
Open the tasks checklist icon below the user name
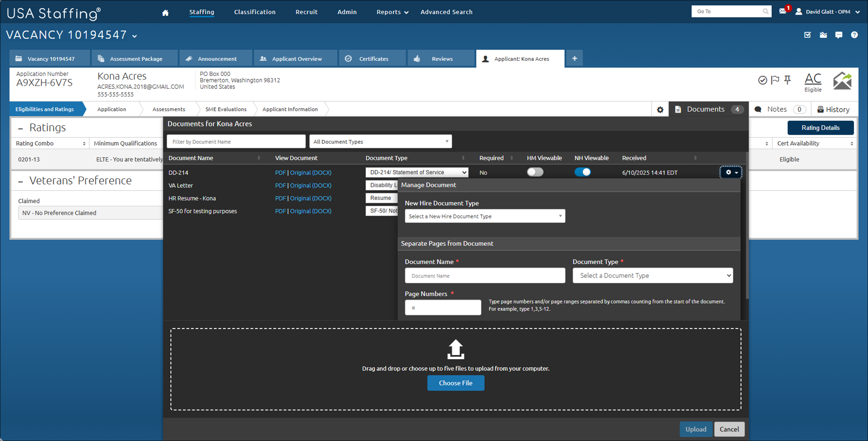808,35
